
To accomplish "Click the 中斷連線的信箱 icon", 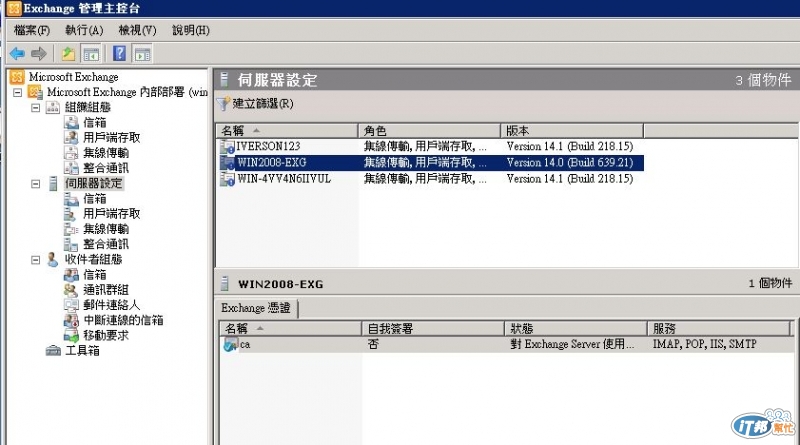I will (x=71, y=320).
